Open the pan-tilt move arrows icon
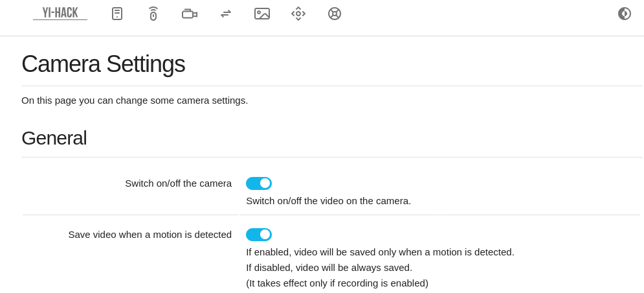644x293 pixels. 298,14
